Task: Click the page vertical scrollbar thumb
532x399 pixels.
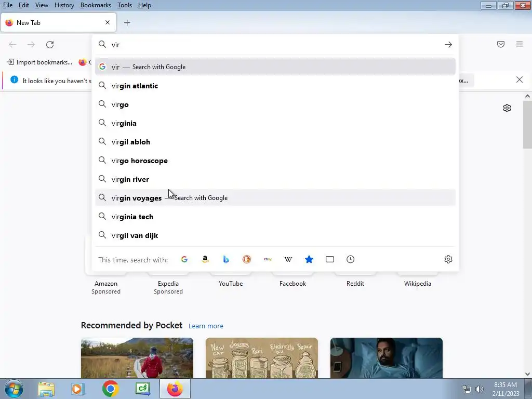Action: click(x=527, y=125)
